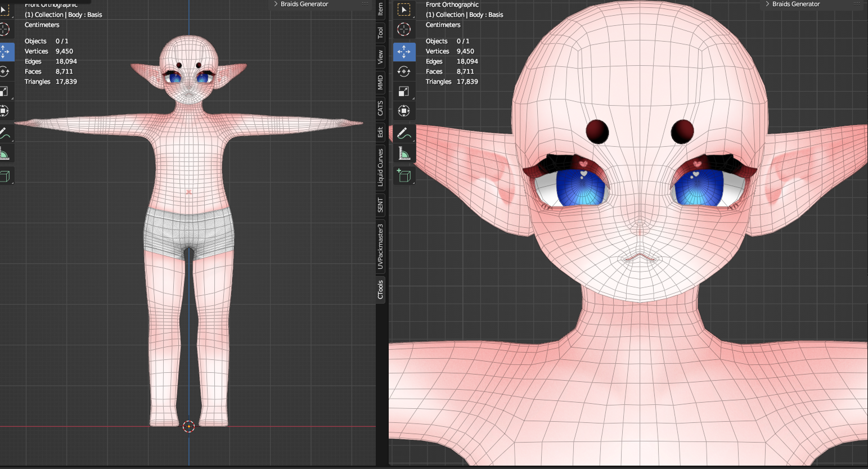Click the "Front Orthographic" label in right viewport
Viewport: 868px width, 469px height.
[452, 4]
